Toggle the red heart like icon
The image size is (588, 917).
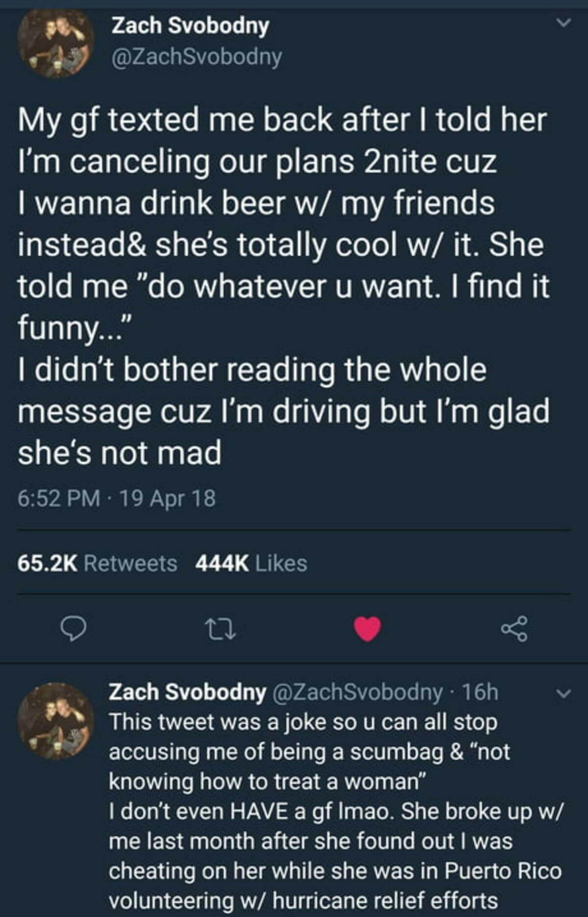point(367,629)
